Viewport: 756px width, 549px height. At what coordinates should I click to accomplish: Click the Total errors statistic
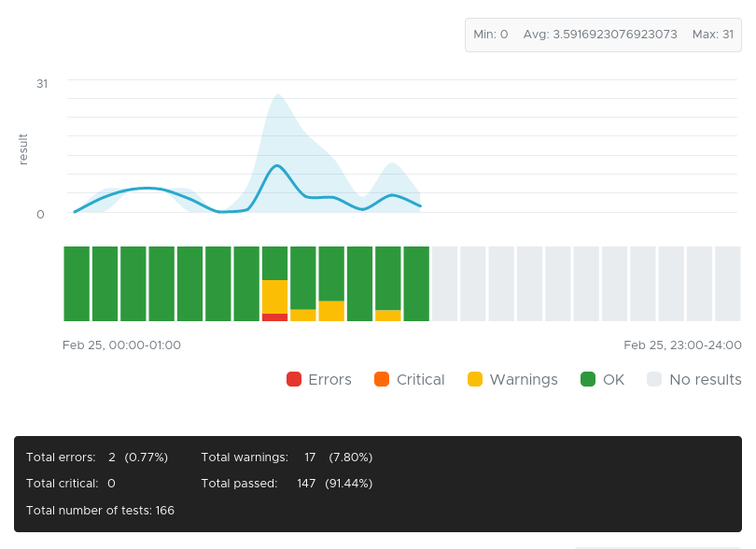(x=96, y=457)
